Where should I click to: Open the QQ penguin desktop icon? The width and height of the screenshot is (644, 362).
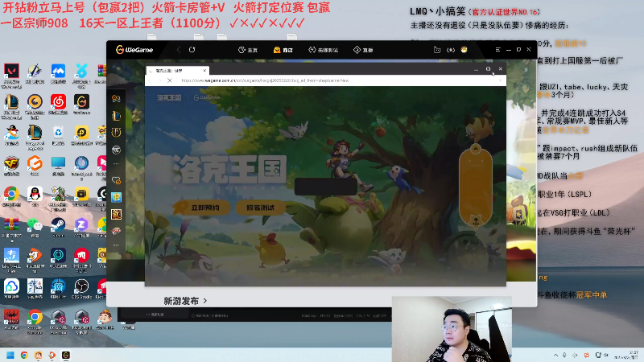[35, 196]
